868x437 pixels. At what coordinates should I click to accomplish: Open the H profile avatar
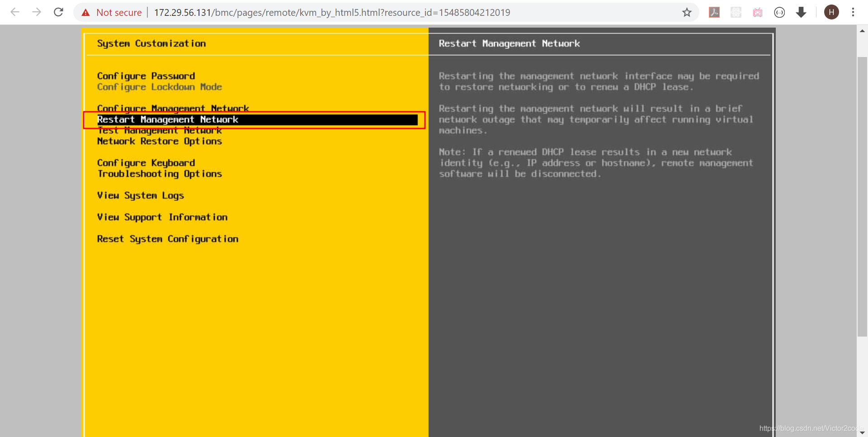coord(831,12)
